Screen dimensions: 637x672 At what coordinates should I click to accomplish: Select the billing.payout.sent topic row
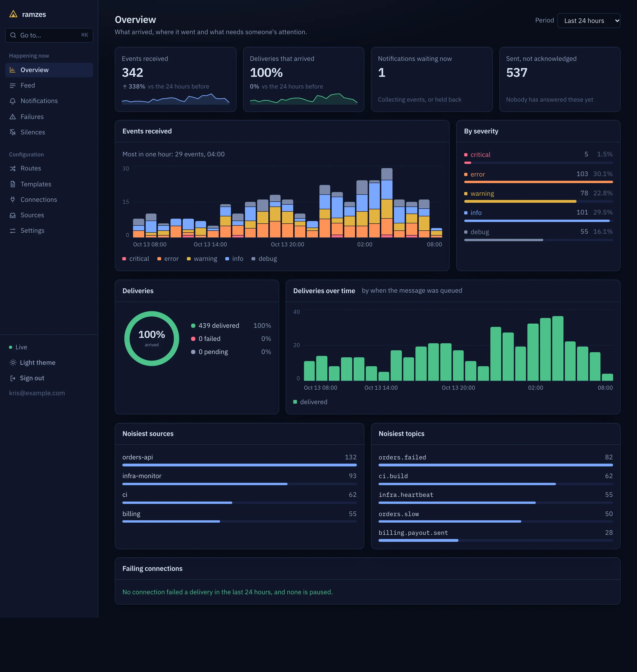click(496, 535)
